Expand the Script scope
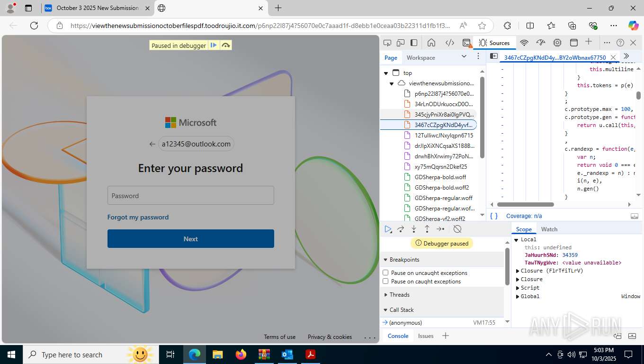The width and height of the screenshot is (644, 364). tap(518, 288)
